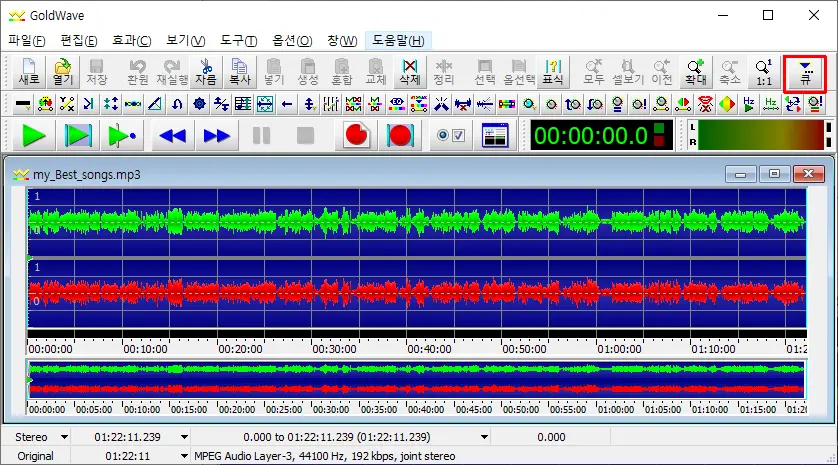Open the Auto Gain knob with magnifier
Screen dimensions: 838x465
click(530, 104)
